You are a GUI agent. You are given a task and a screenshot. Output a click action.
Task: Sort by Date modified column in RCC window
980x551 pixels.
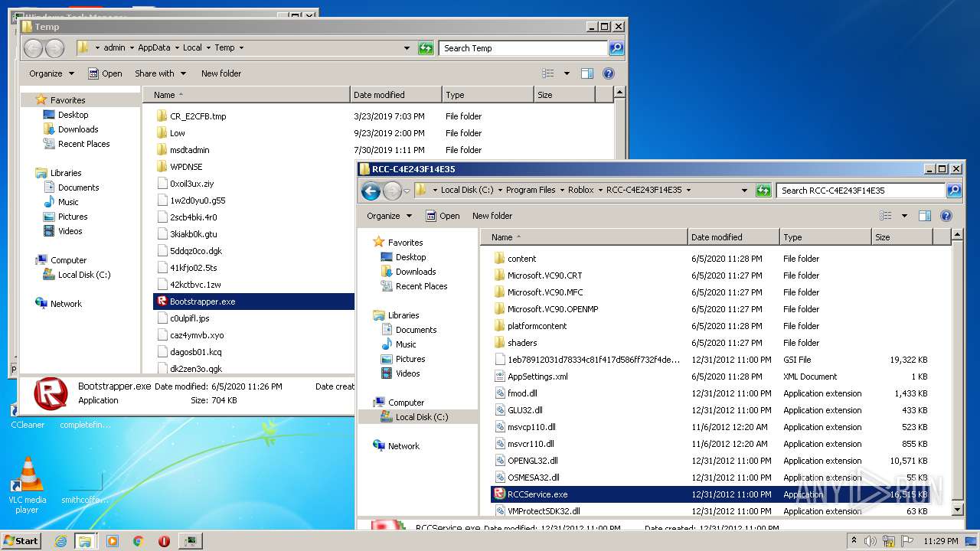click(733, 237)
